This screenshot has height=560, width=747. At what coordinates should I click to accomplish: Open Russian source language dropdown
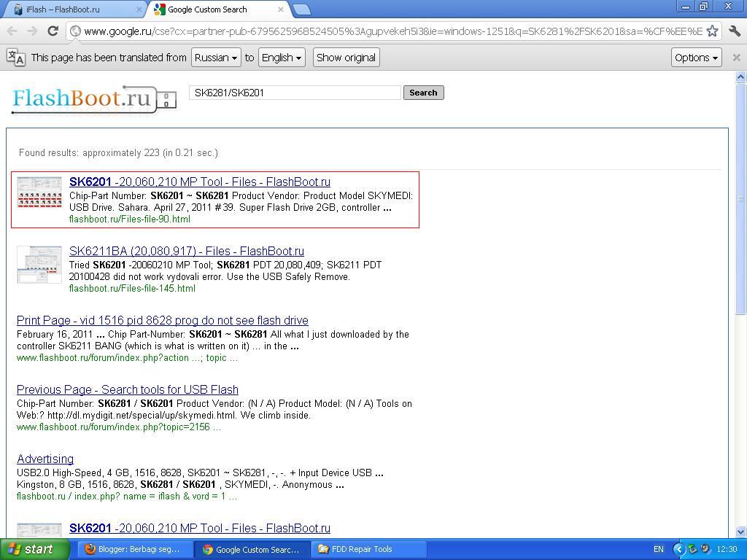tap(216, 58)
